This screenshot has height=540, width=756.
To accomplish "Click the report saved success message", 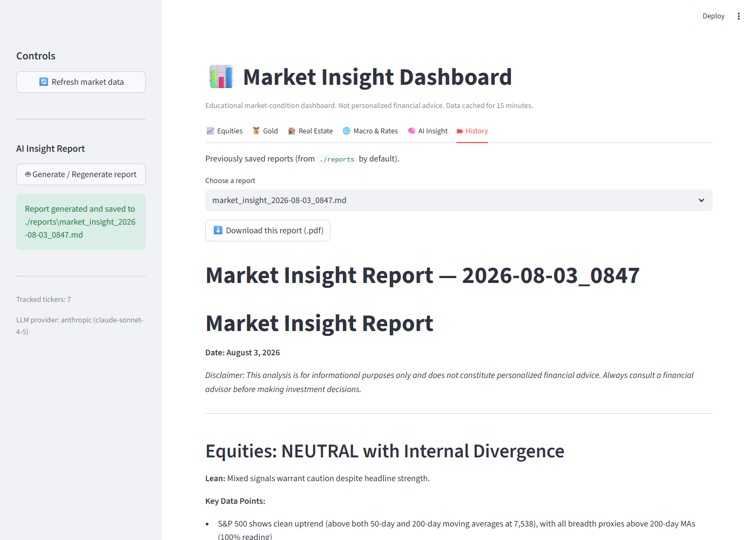I will coord(81,222).
